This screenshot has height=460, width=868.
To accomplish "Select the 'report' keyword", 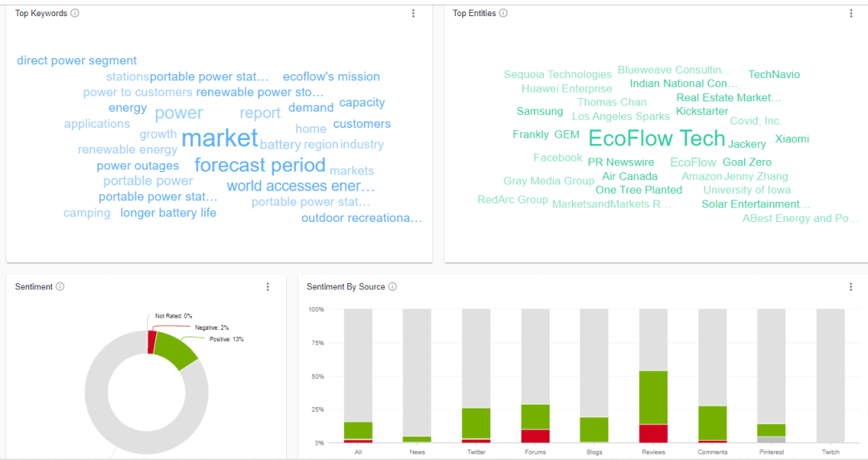I will pos(260,113).
